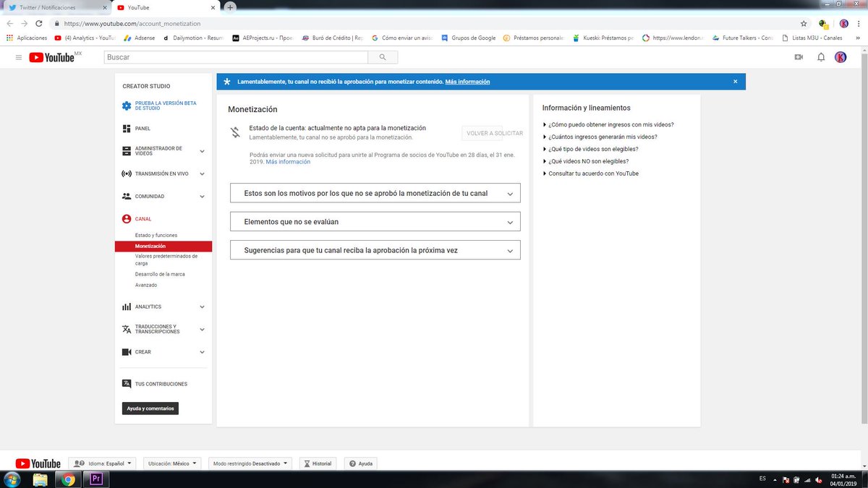This screenshot has width=868, height=488.
Task: Click the Traducciones translate icon
Action: point(127,329)
